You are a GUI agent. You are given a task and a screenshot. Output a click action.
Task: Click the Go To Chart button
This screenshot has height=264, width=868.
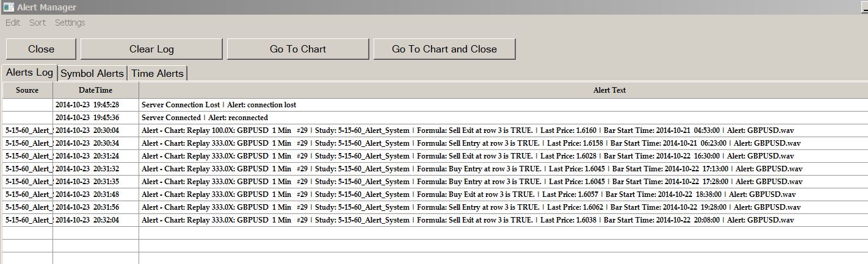pyautogui.click(x=298, y=49)
